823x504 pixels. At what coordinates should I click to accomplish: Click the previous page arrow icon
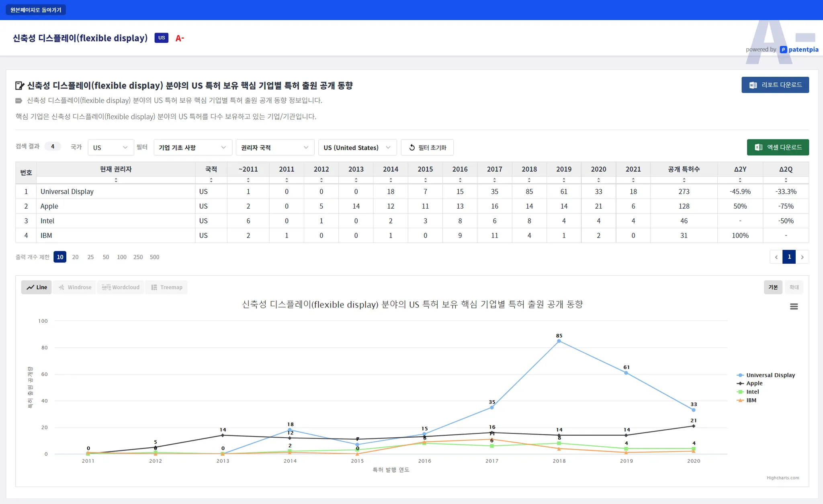click(776, 257)
